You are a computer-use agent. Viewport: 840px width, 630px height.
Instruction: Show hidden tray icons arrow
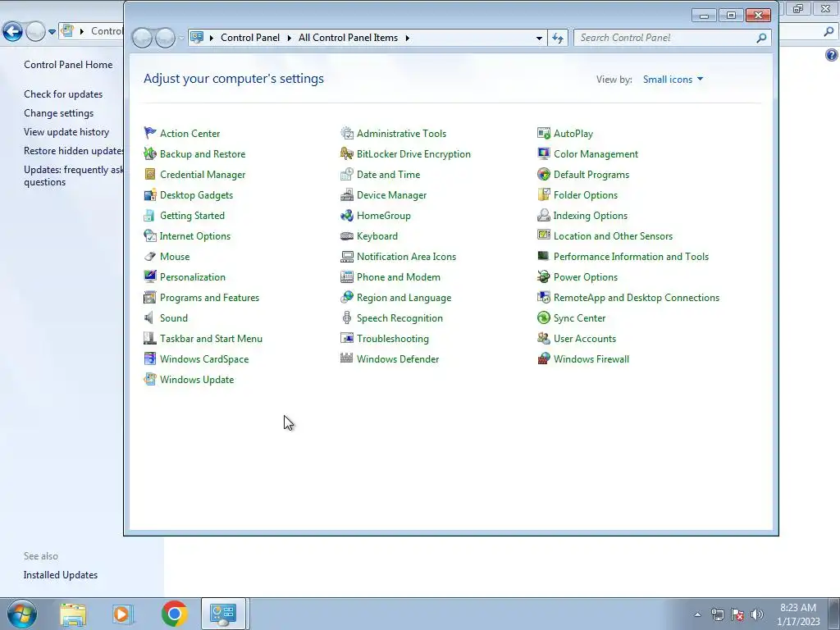697,614
